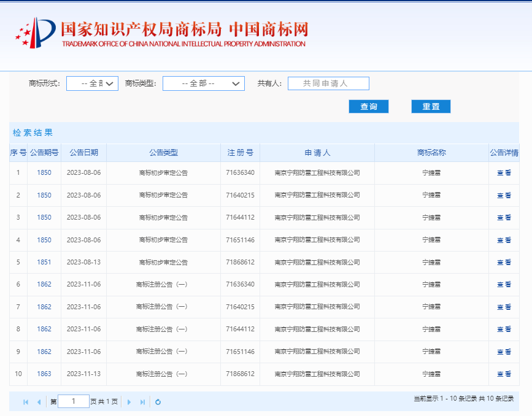Click 申请人 column header
532x416 pixels.
(317, 153)
